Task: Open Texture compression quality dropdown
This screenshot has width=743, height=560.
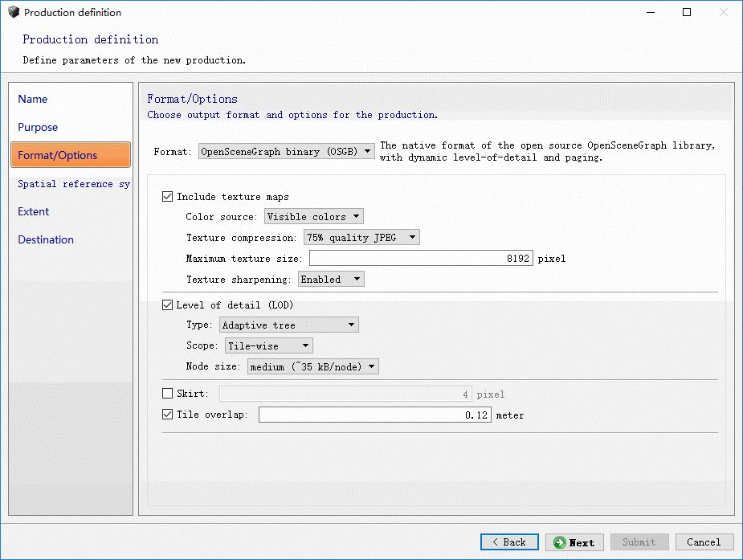Action: tap(361, 237)
